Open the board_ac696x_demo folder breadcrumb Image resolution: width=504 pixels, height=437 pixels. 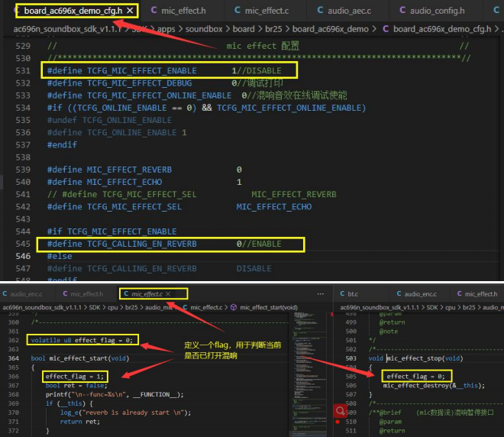(x=331, y=29)
